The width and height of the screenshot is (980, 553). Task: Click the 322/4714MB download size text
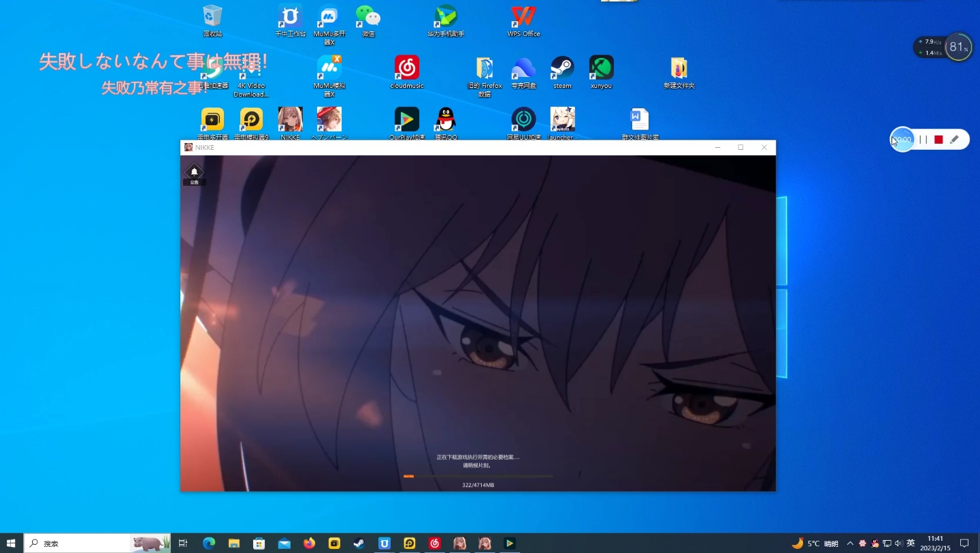[x=478, y=485]
